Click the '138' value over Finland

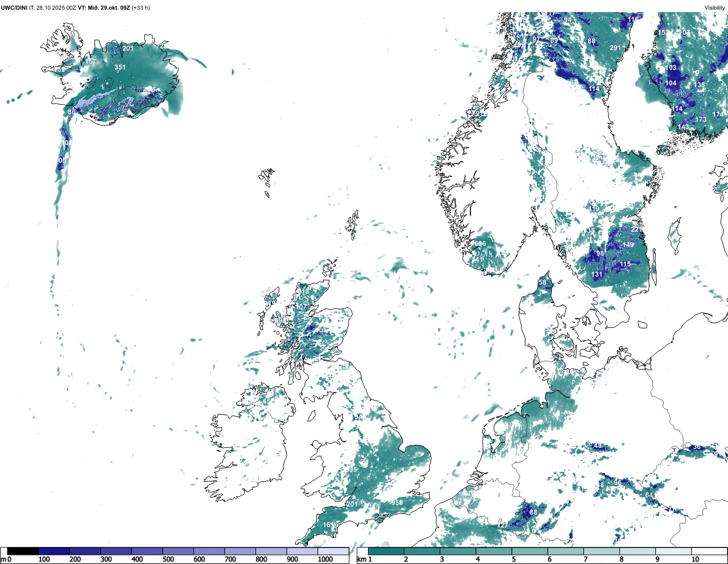tap(700, 85)
